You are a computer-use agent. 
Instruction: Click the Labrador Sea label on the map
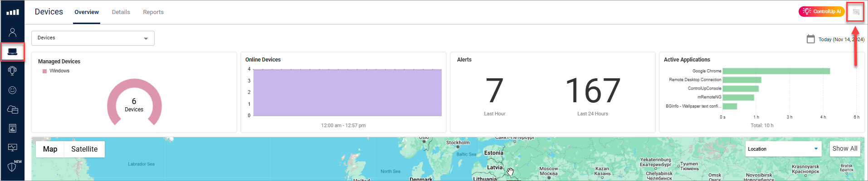click(141, 164)
